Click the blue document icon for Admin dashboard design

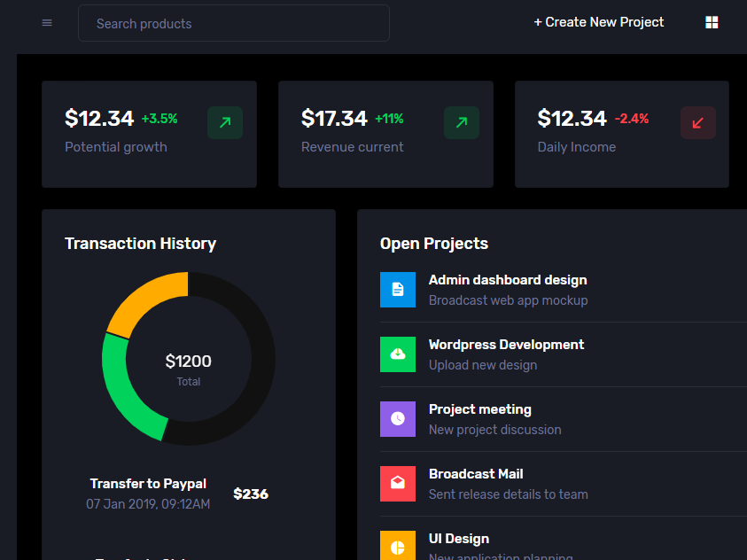pos(398,290)
